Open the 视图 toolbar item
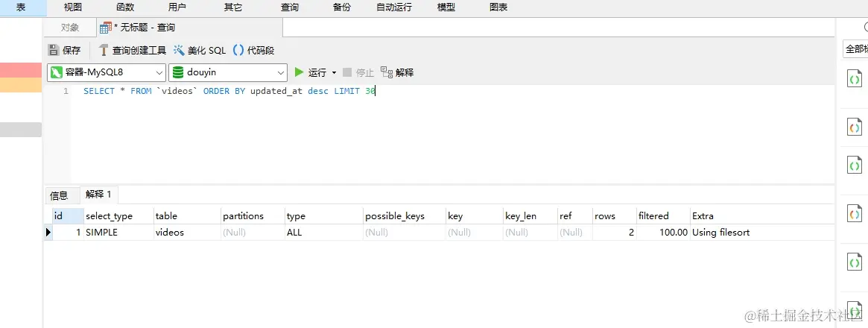Viewport: 868px width, 328px height. tap(73, 7)
